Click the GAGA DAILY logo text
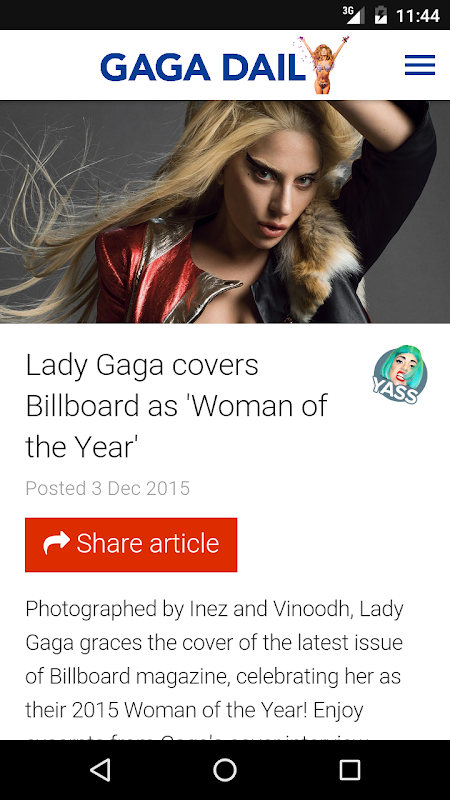450x800 pixels. tap(204, 67)
